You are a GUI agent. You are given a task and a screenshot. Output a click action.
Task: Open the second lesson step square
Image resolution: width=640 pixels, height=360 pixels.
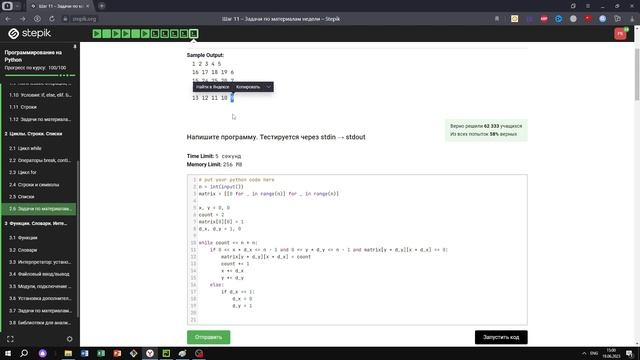(107, 33)
